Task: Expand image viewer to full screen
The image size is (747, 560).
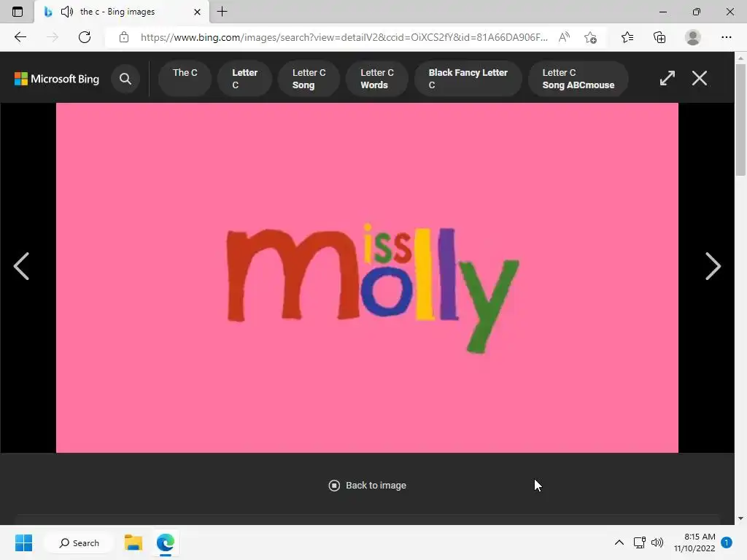Action: click(667, 78)
